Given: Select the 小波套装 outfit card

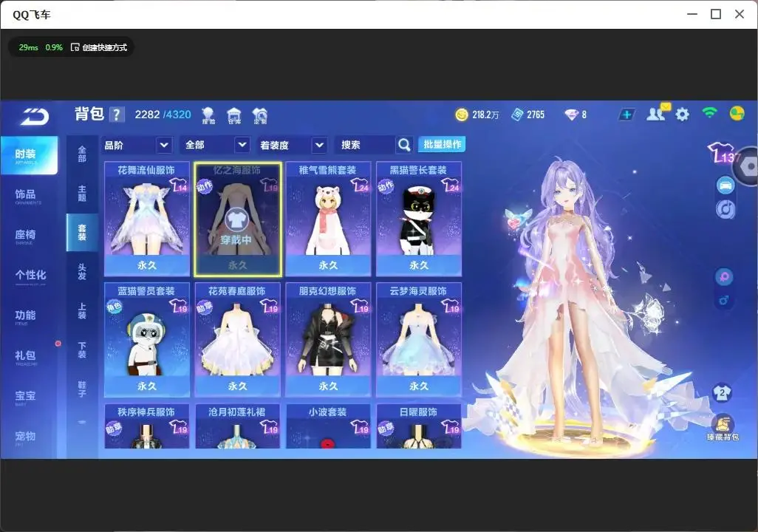Looking at the screenshot, I should pyautogui.click(x=328, y=426).
